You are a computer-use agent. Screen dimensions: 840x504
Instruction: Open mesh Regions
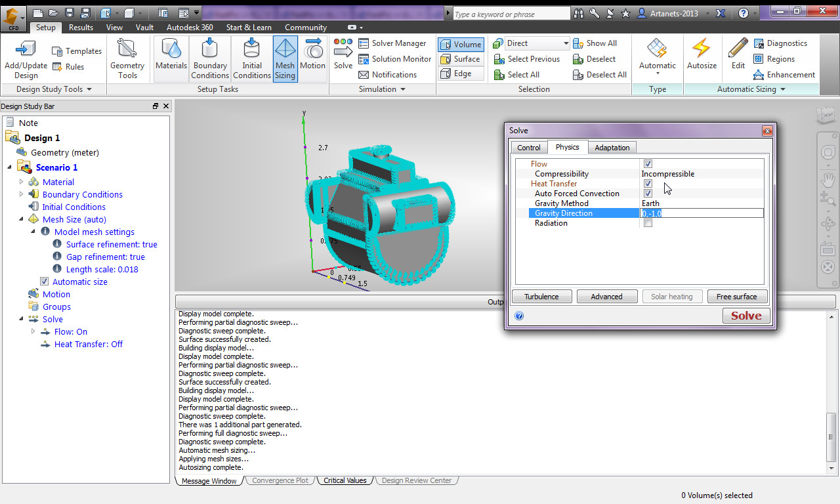pyautogui.click(x=774, y=59)
